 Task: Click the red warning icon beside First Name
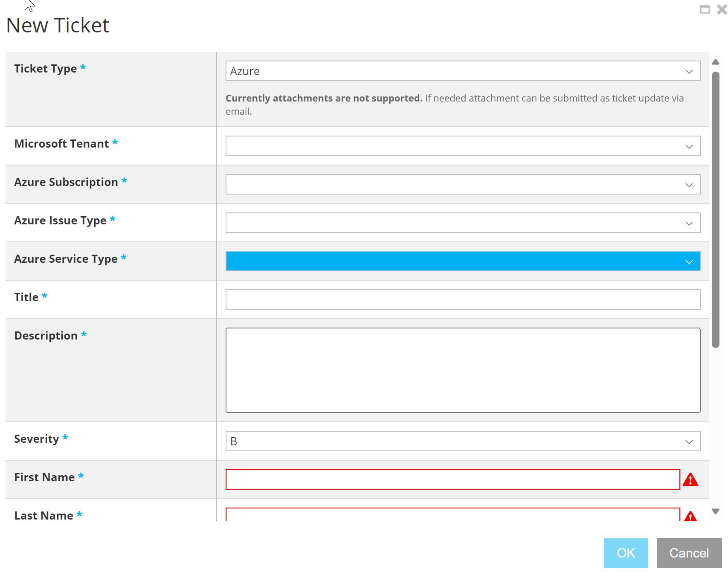690,480
